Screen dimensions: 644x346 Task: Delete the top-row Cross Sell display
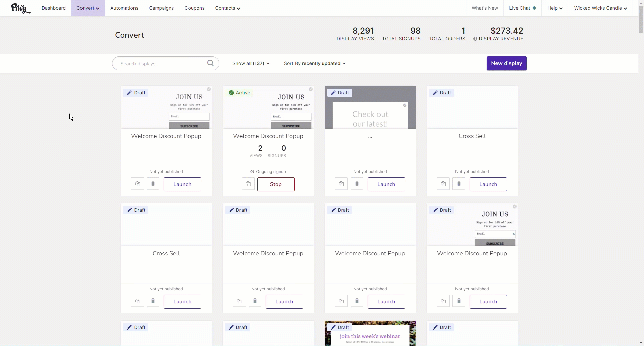tap(459, 184)
